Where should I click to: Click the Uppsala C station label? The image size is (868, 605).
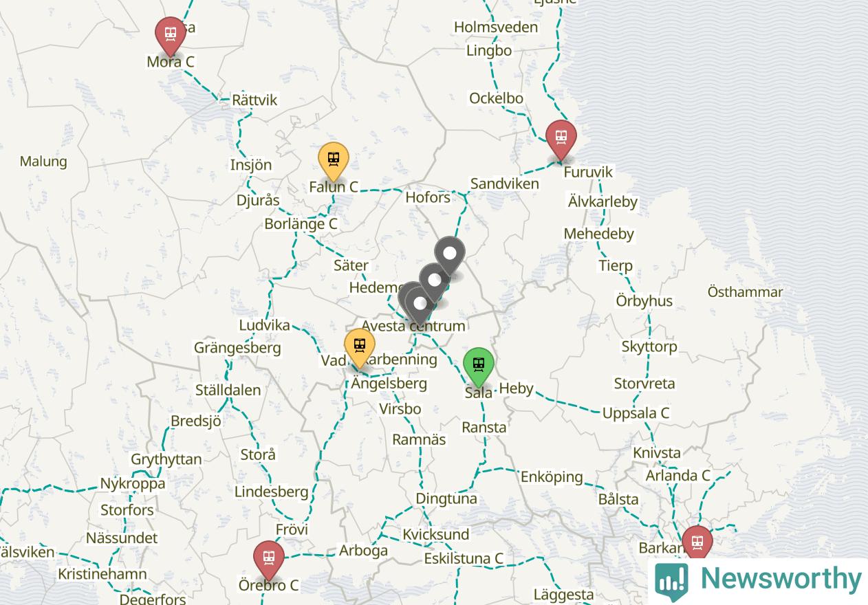click(636, 413)
